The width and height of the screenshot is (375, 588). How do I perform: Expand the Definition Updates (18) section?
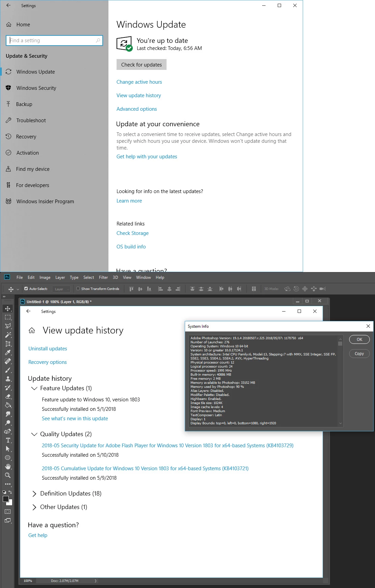pyautogui.click(x=34, y=493)
